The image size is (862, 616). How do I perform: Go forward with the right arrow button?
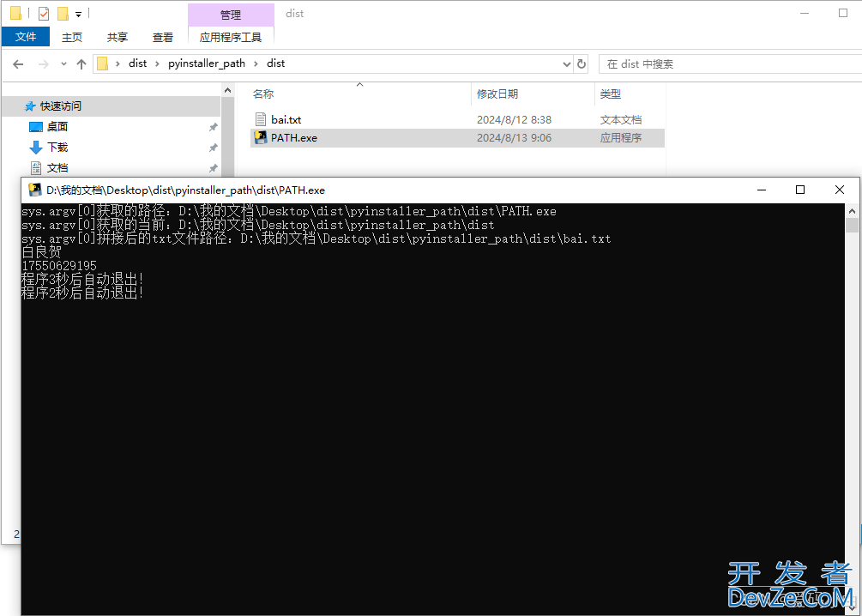[x=44, y=64]
